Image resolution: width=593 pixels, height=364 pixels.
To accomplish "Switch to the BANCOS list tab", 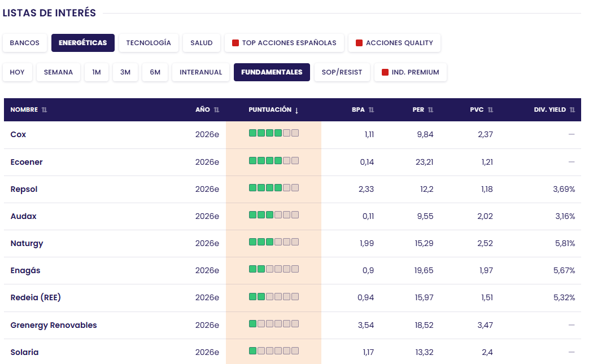I will coord(25,43).
